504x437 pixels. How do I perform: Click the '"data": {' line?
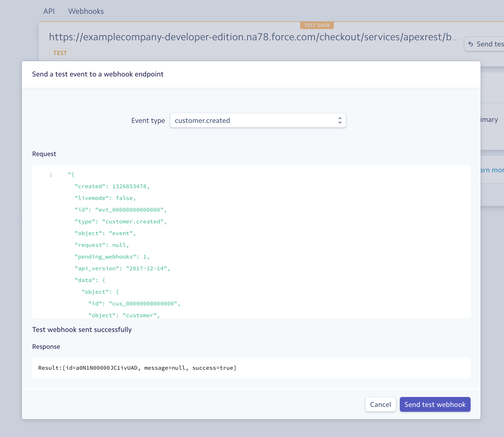pos(90,280)
